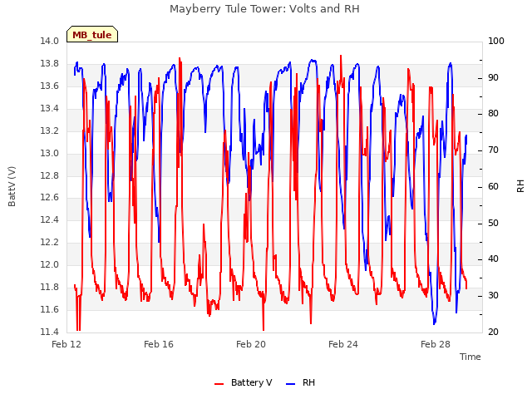Click the '13.0' left axis tick value
The image size is (532, 399).
tap(49, 153)
